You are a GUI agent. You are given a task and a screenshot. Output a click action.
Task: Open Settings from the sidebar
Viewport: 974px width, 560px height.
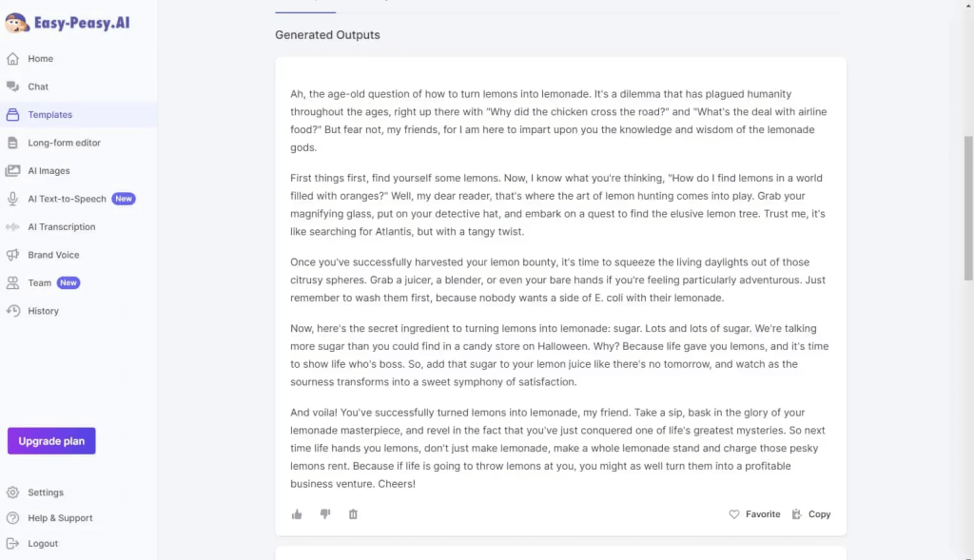pyautogui.click(x=13, y=492)
